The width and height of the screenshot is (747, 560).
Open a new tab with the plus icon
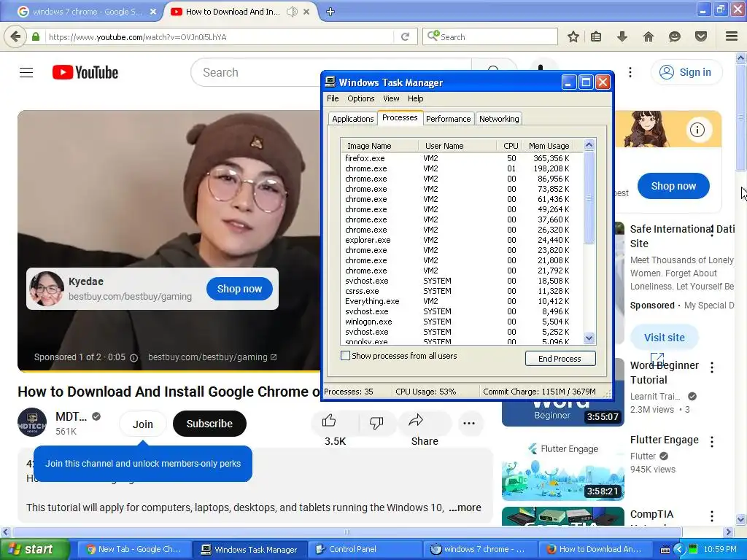330,12
